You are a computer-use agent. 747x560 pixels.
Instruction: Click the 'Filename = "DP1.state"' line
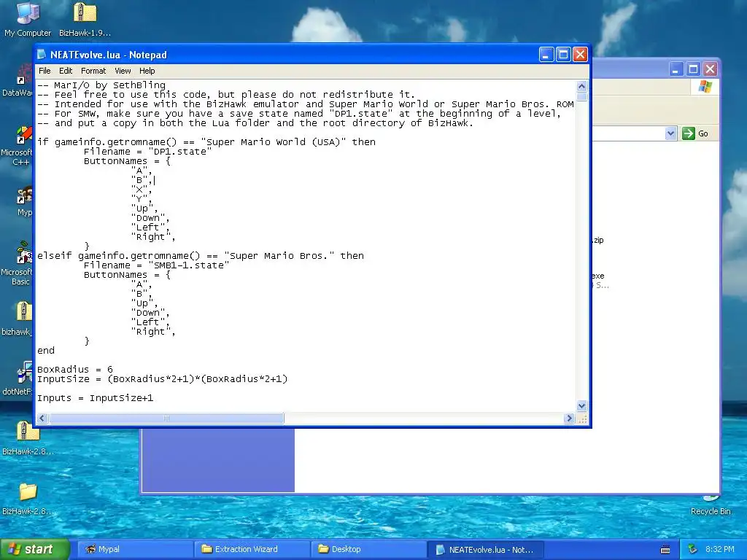click(147, 152)
